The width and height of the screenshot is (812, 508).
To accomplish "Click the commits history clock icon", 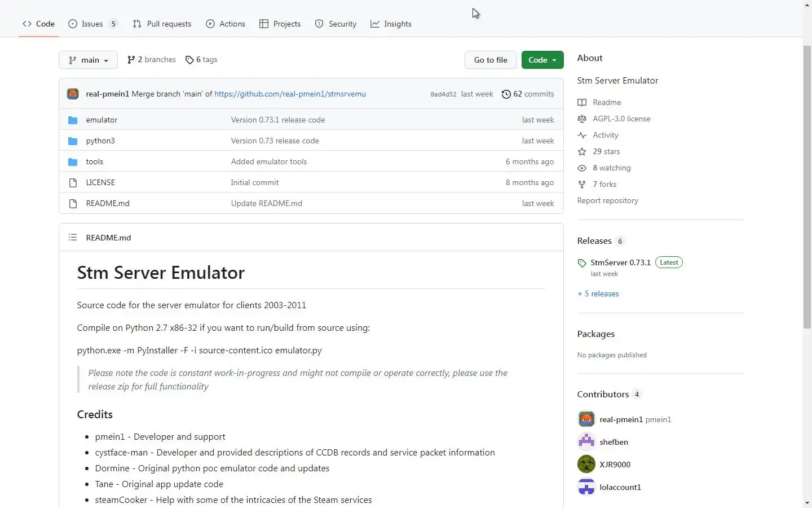I will tap(506, 94).
